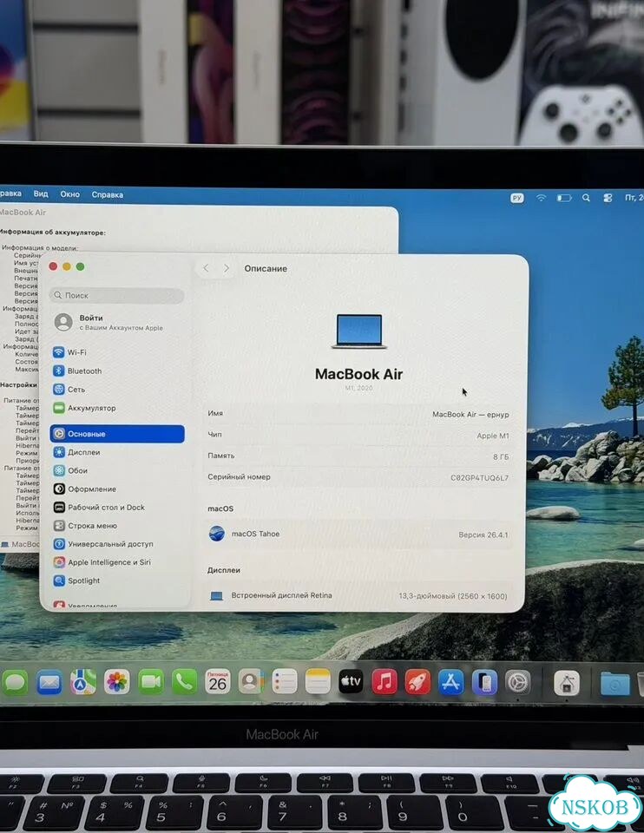The image size is (644, 833).
Task: Open the Notes app in Dock
Action: (318, 682)
